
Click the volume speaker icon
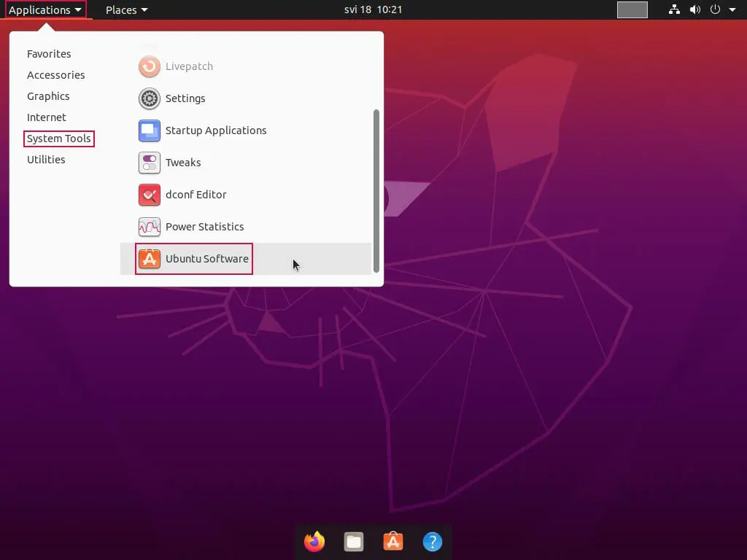pyautogui.click(x=695, y=9)
